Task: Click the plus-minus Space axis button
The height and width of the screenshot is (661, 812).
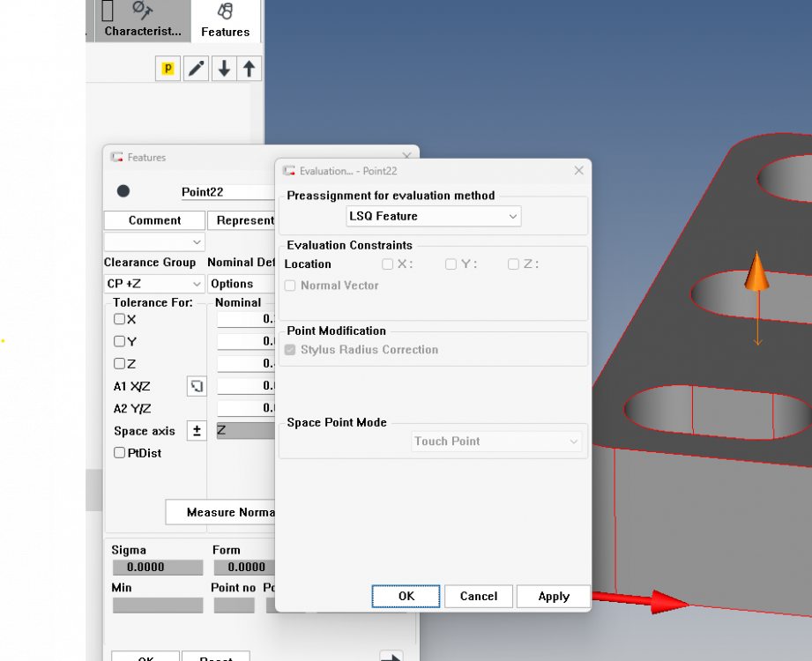Action: pyautogui.click(x=197, y=431)
